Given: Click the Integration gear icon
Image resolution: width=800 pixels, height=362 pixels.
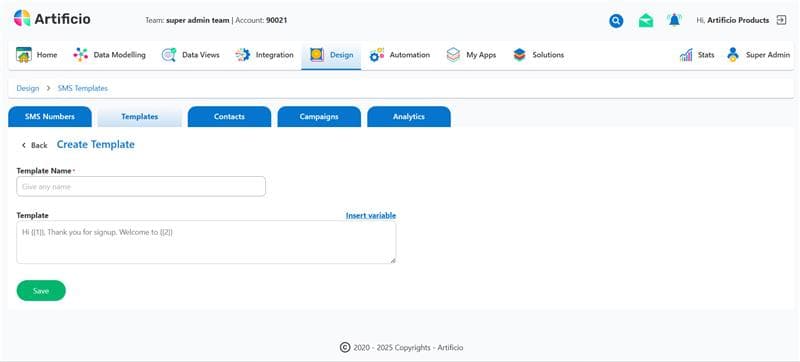Looking at the screenshot, I should pos(243,55).
